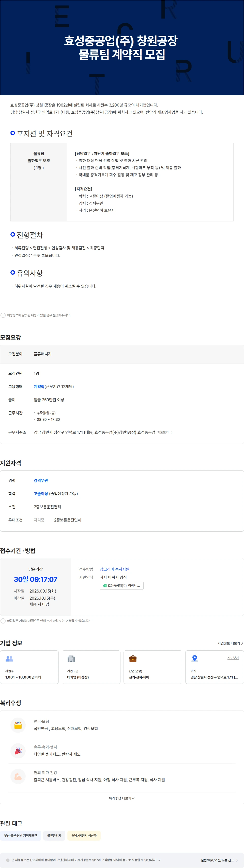Select the 경력무관 qualification link

(41, 480)
